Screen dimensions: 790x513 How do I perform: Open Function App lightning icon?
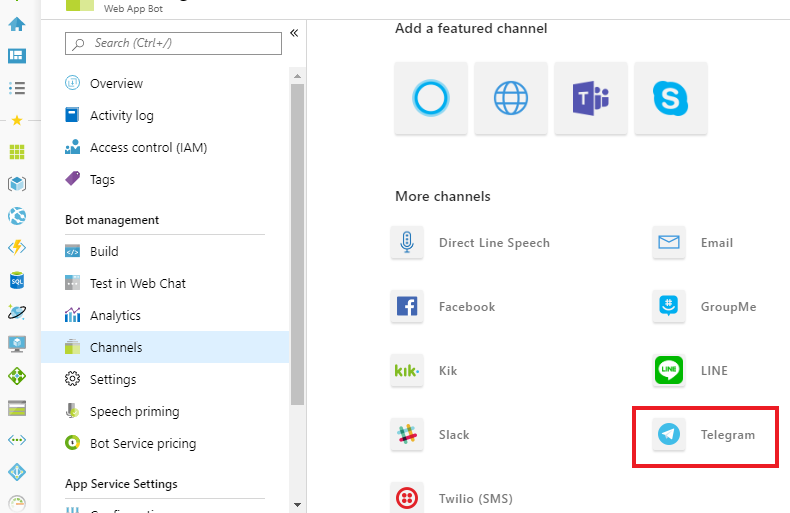(17, 247)
